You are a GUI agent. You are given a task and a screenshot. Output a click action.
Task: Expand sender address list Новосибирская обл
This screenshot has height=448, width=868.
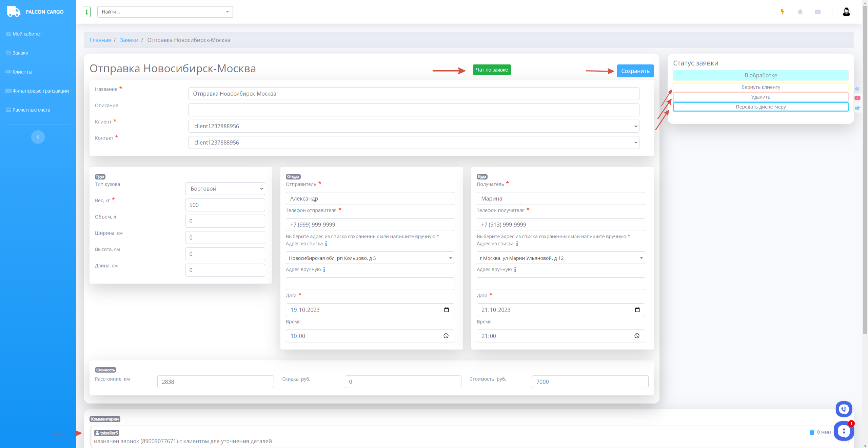370,258
